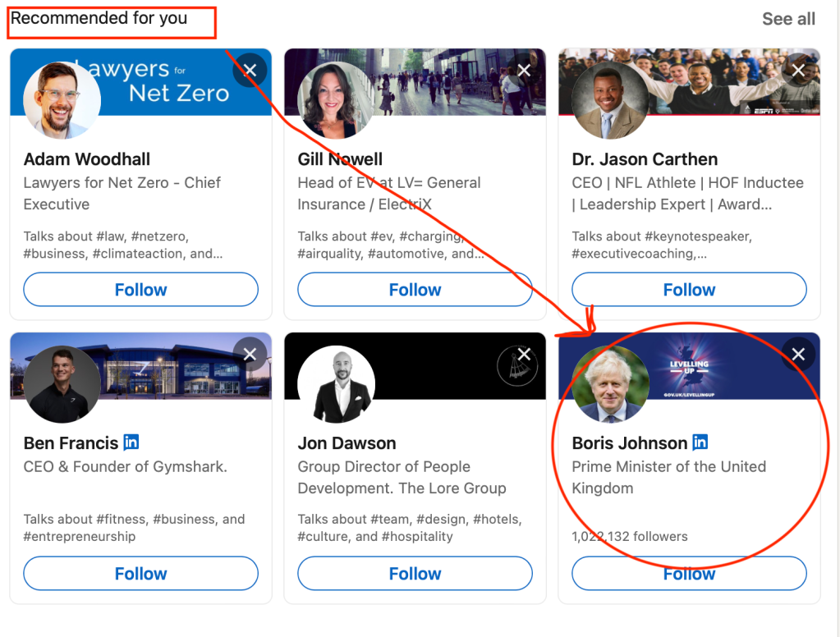840x637 pixels.
Task: Dismiss the Adam Woodhall recommendation card
Action: [x=250, y=71]
